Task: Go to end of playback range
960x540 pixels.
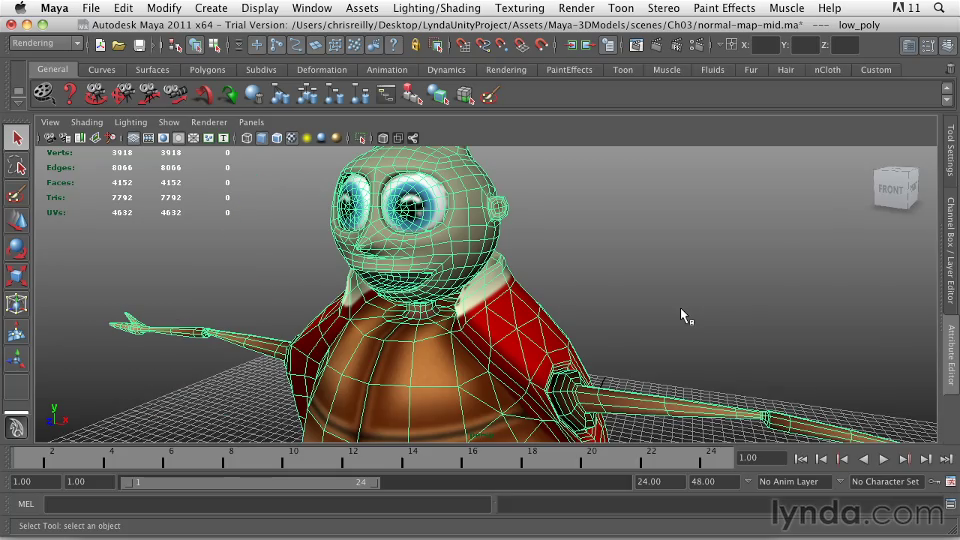Action: [946, 459]
